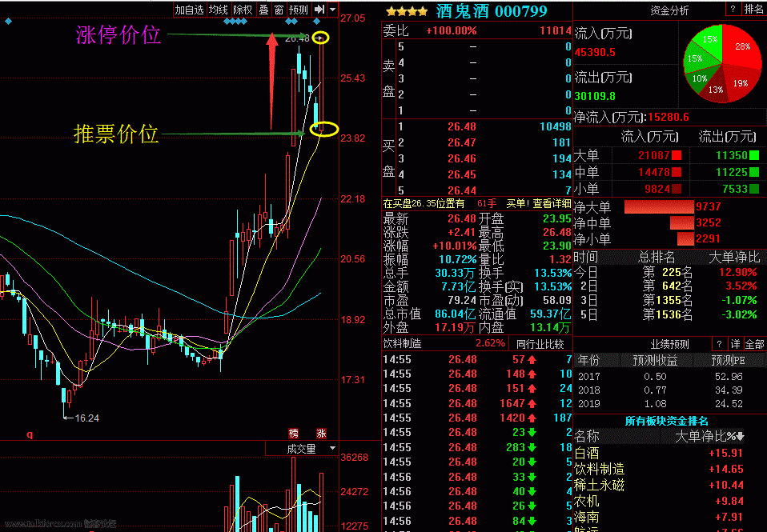The width and height of the screenshot is (767, 532).
Task: Toggle moving averages with 均线
Action: [x=218, y=10]
